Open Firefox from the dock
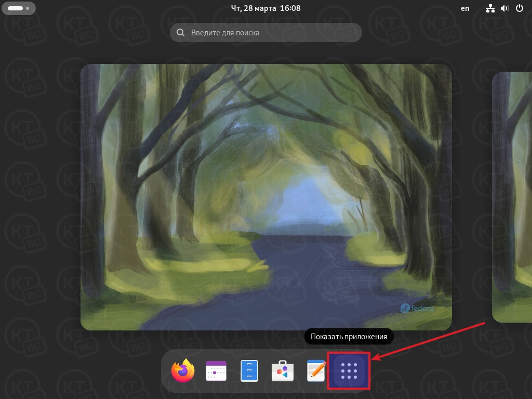This screenshot has height=399, width=532. 183,371
